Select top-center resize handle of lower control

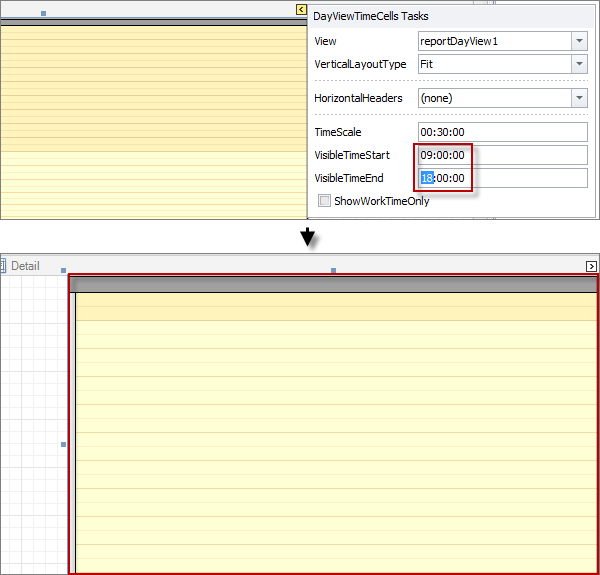(333, 270)
